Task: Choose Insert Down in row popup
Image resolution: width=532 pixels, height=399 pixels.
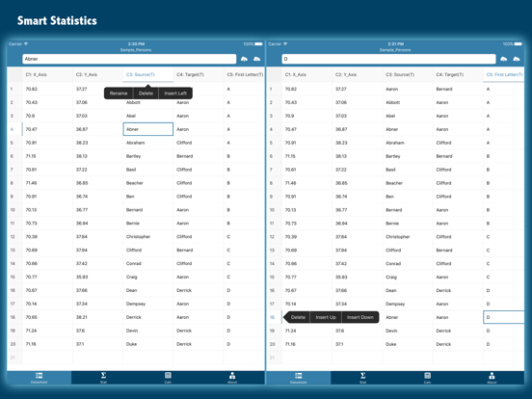Action: coord(360,317)
